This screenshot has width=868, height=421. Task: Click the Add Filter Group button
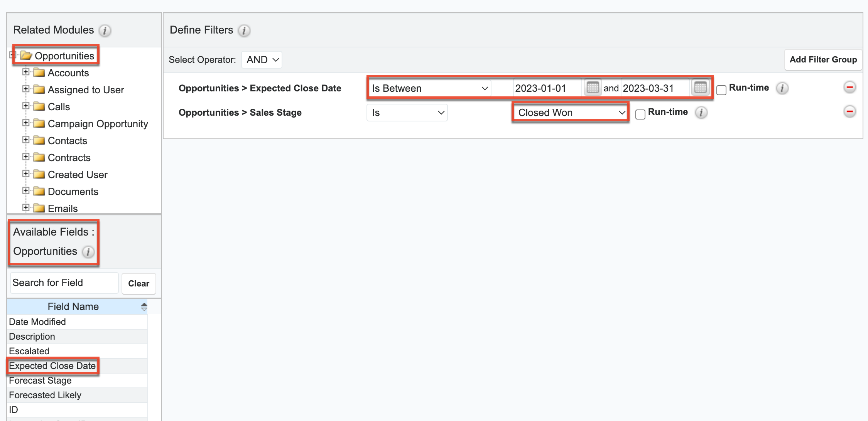(x=822, y=60)
